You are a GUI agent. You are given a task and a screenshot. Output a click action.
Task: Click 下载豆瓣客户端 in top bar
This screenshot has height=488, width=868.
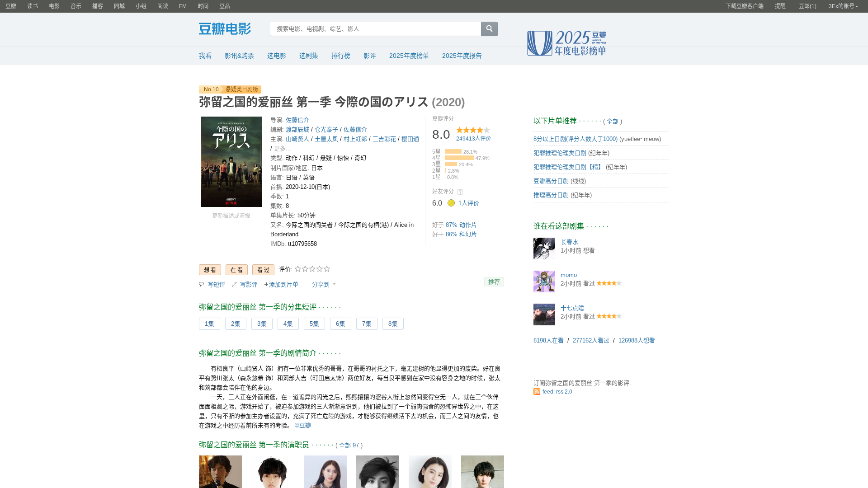[x=745, y=6]
